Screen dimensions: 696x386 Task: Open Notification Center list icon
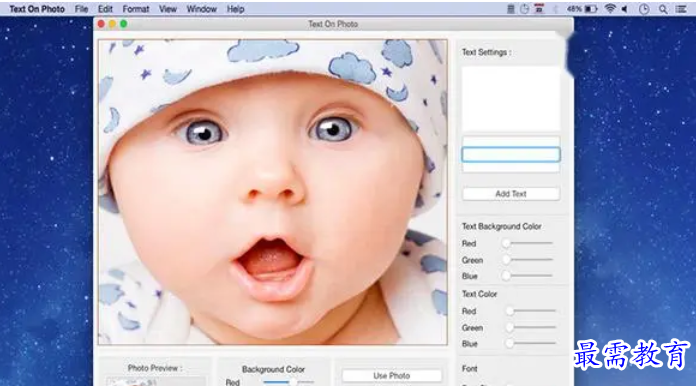[681, 9]
